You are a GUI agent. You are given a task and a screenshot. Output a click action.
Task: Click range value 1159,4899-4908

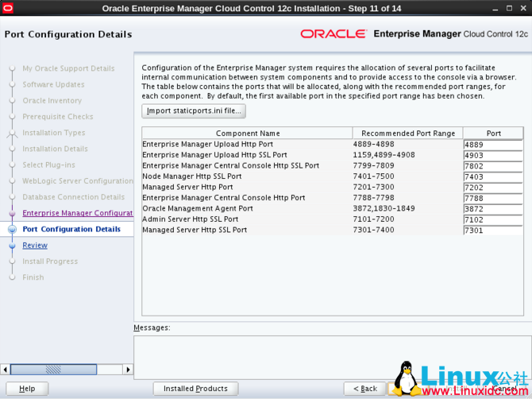tap(384, 155)
